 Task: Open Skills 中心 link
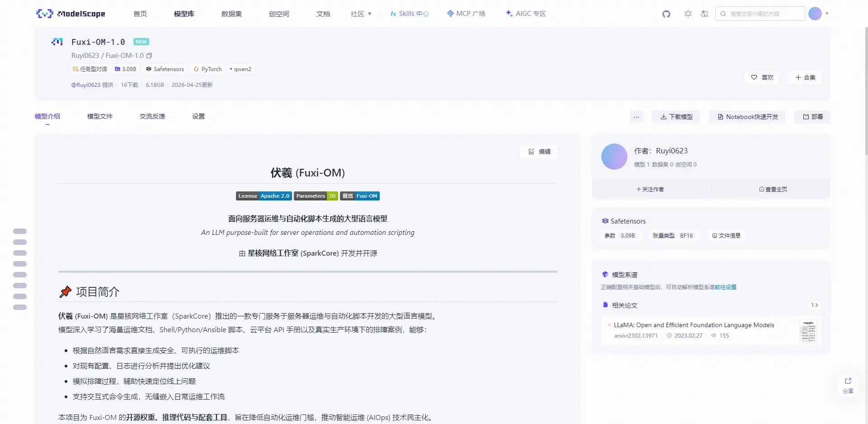pyautogui.click(x=409, y=14)
